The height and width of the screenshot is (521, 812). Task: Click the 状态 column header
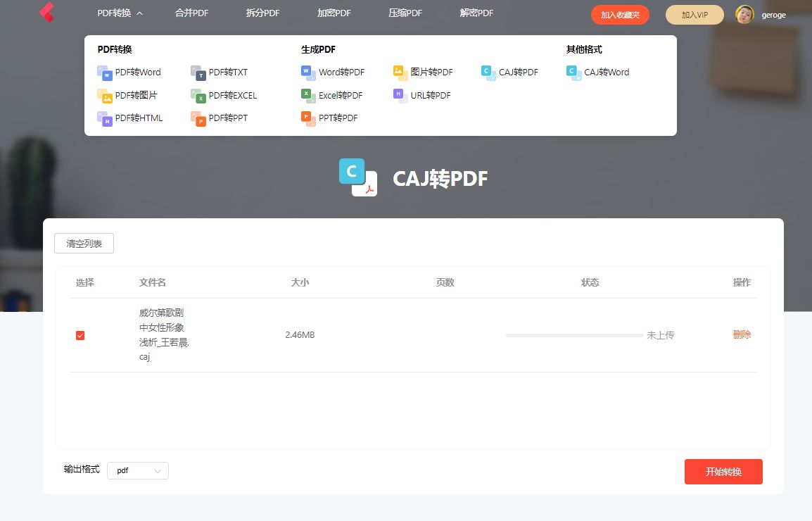[590, 282]
